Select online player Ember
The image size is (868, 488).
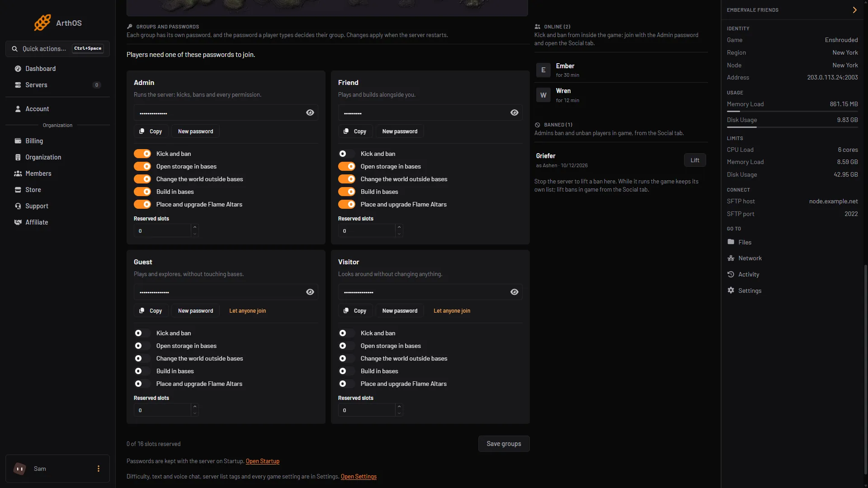[621, 70]
